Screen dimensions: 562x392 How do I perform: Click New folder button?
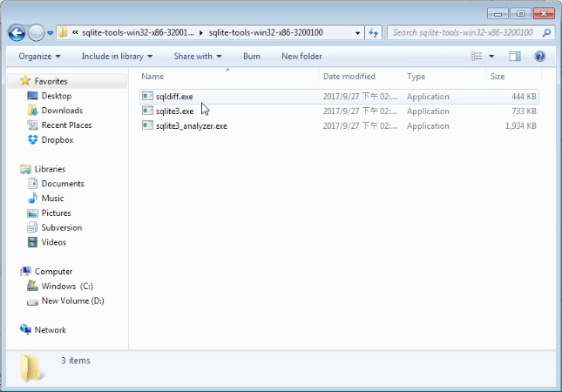click(x=301, y=57)
